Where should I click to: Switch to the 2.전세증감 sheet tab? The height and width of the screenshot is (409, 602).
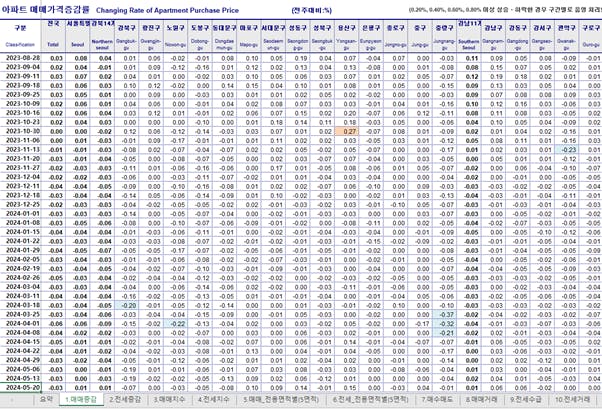click(x=125, y=399)
